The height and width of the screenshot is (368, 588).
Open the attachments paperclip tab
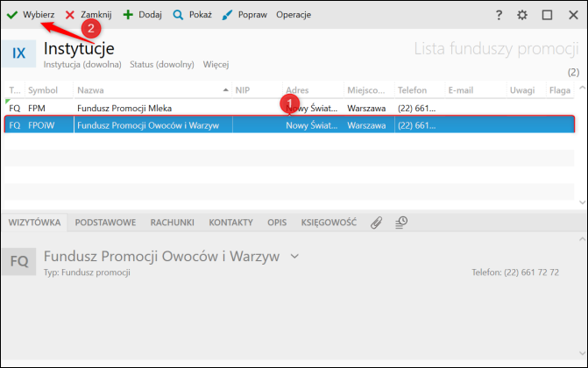(376, 223)
